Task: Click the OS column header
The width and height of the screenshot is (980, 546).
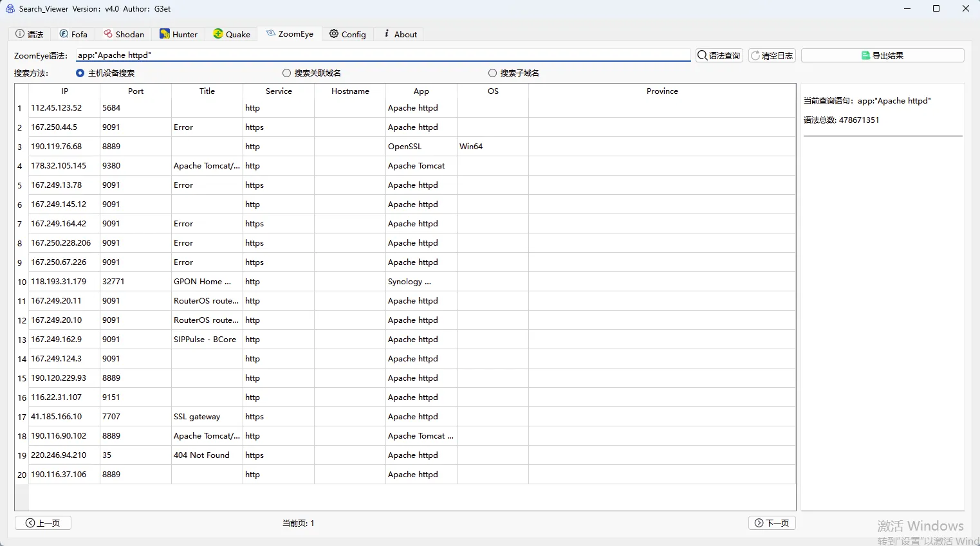Action: click(493, 91)
